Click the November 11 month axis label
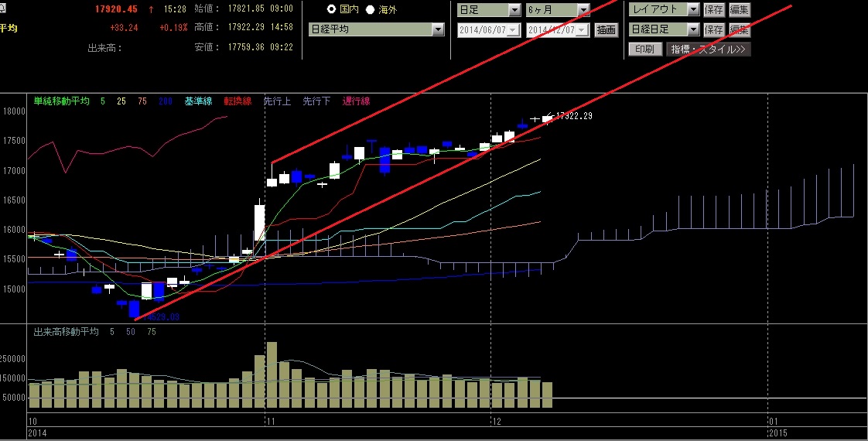The width and height of the screenshot is (868, 441). 272,422
